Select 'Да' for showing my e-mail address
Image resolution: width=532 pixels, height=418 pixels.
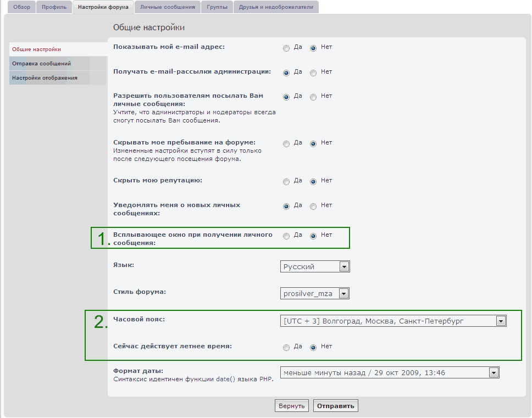tap(286, 48)
